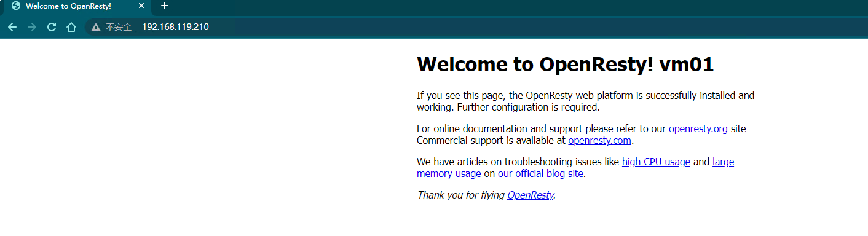Viewport: 868px width, 236px height.
Task: Follow the high CPU usage link
Action: click(656, 162)
